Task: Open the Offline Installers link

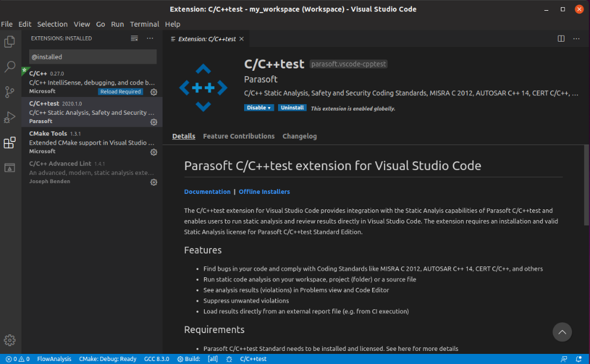Action: click(x=264, y=192)
